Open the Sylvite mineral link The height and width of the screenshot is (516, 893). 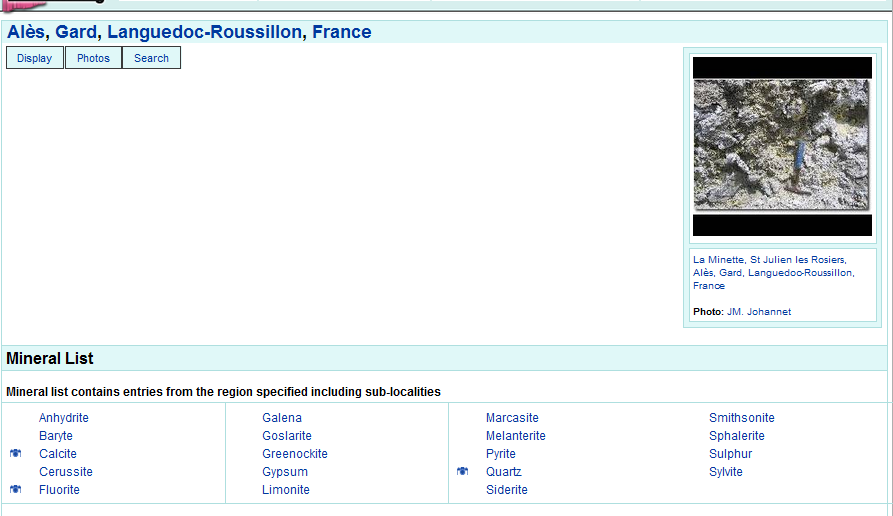[725, 472]
